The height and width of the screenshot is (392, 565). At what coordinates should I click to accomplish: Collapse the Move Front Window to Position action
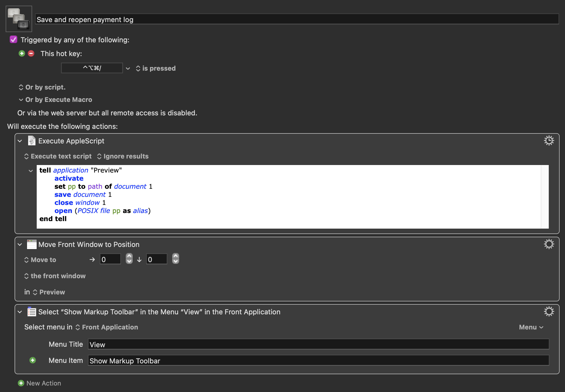pos(20,245)
